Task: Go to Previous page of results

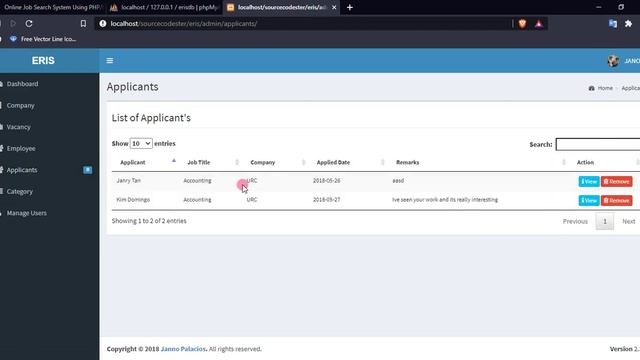Action: (575, 221)
